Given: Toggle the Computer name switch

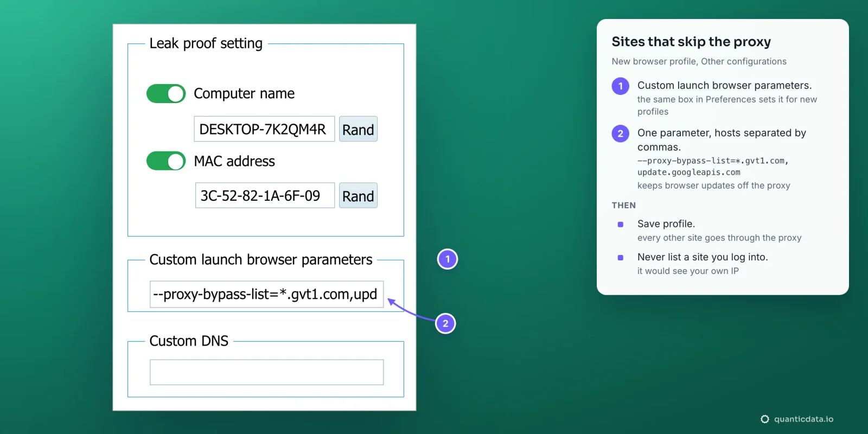Looking at the screenshot, I should pos(166,94).
